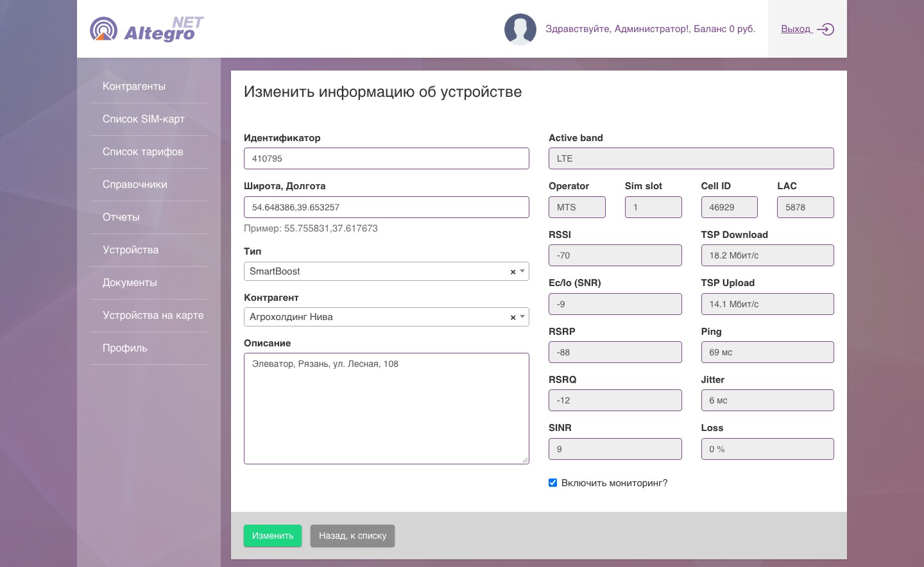Open the administrator avatar icon
924x567 pixels.
[520, 29]
